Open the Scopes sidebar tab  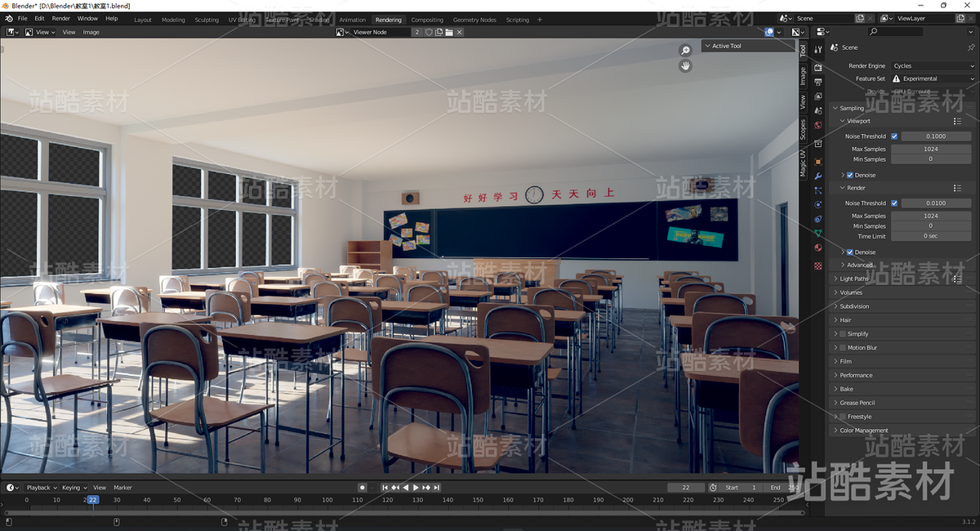(803, 130)
